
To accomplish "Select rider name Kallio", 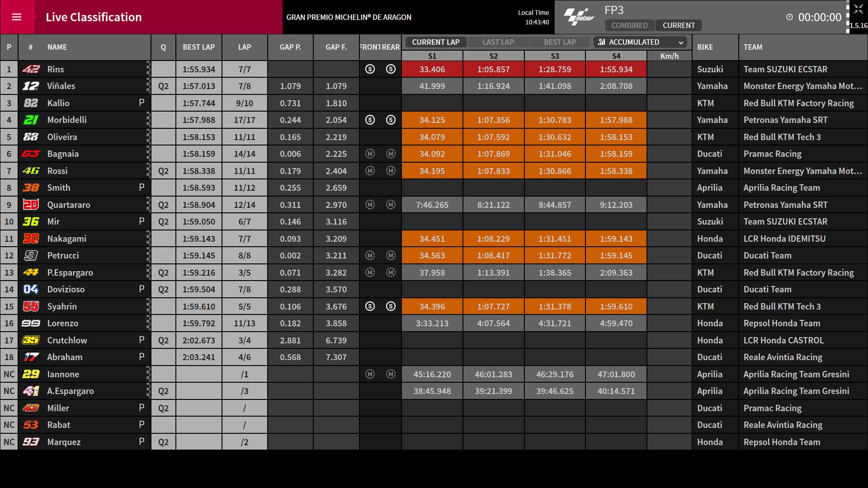I will (x=58, y=103).
